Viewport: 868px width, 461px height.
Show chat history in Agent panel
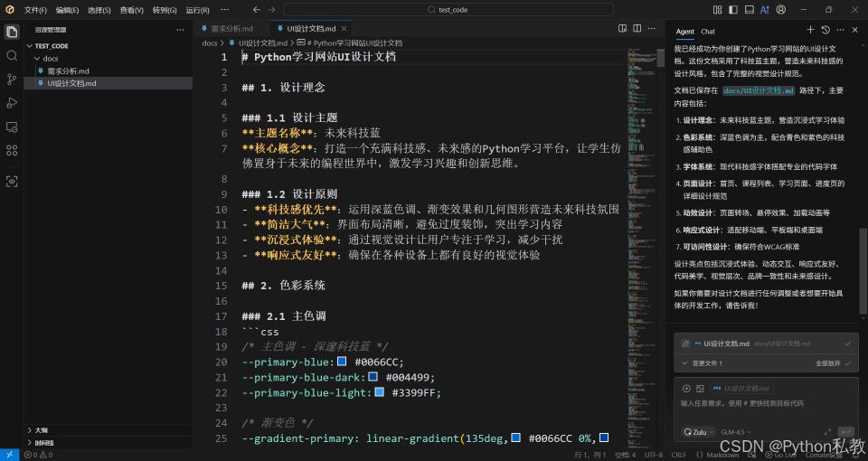[826, 31]
